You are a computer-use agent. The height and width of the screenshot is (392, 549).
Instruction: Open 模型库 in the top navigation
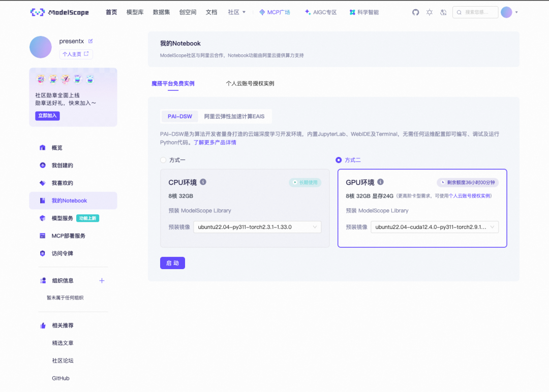click(x=135, y=12)
